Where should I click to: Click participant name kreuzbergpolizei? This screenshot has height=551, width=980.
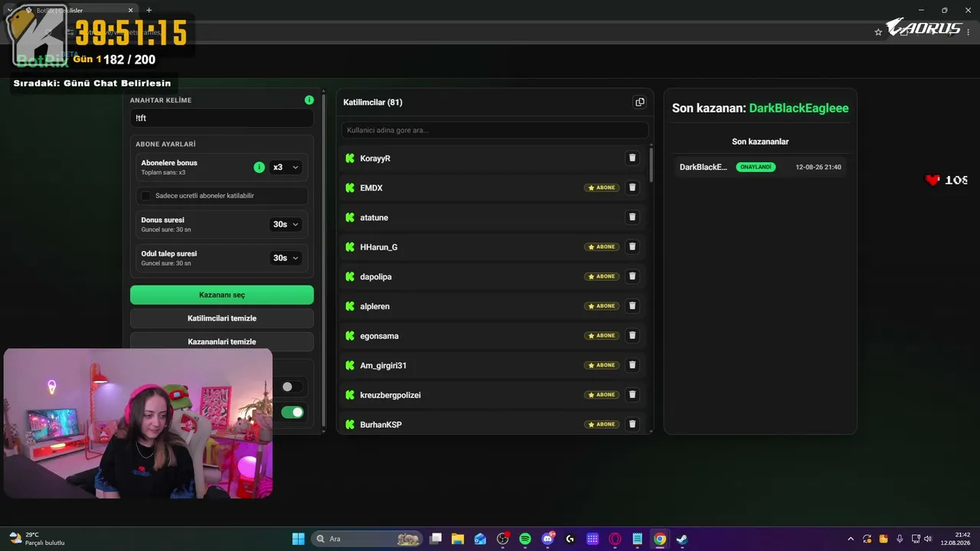(x=390, y=395)
